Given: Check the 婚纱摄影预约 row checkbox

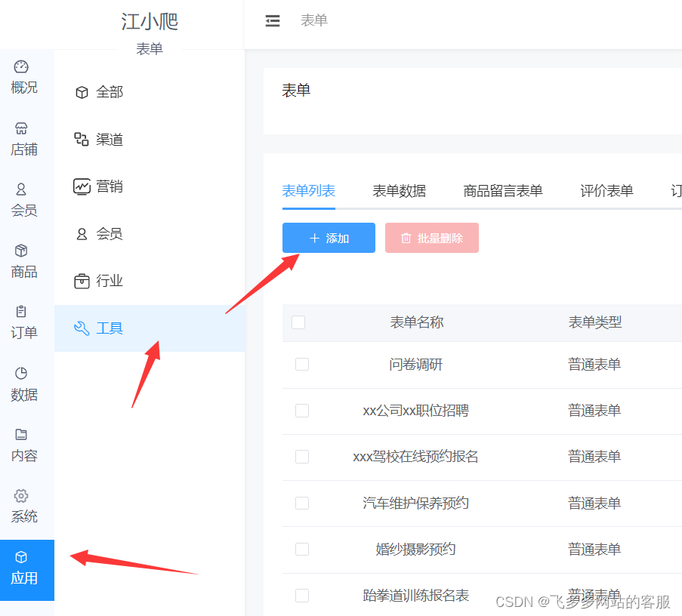Looking at the screenshot, I should point(302,549).
